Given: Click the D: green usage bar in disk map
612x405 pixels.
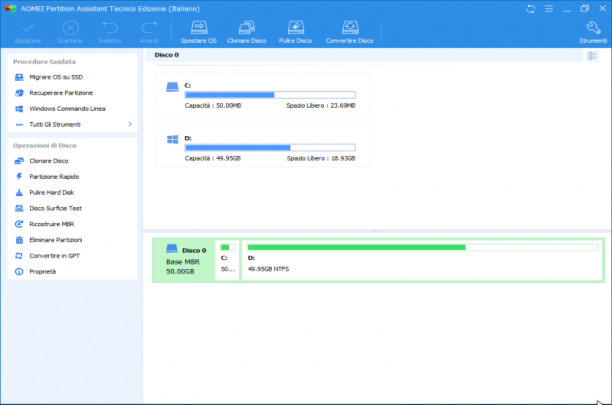Looking at the screenshot, I should click(x=423, y=247).
